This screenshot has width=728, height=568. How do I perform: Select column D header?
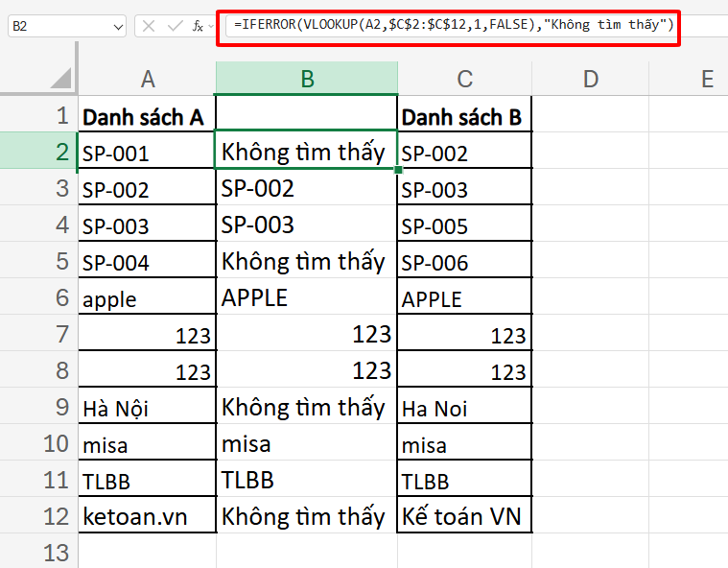(591, 78)
